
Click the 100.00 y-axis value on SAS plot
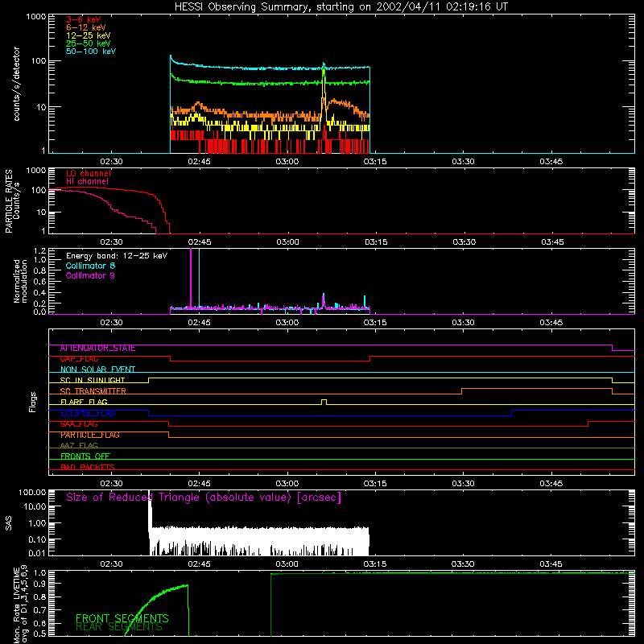click(x=32, y=492)
